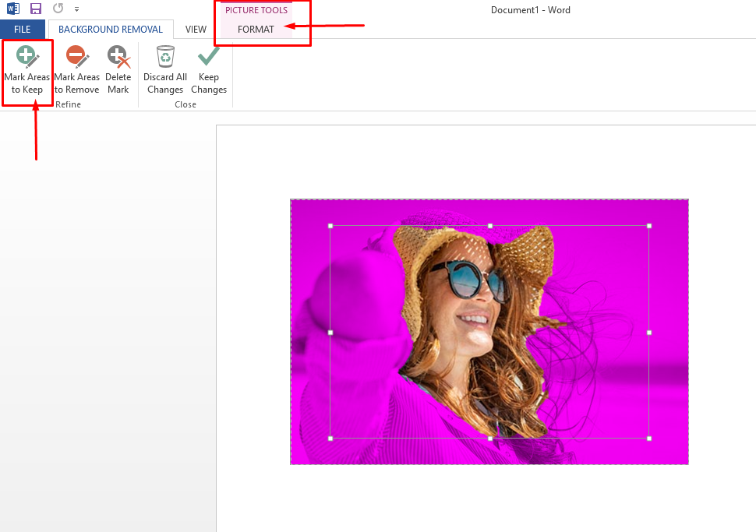Open the FILE tab
Viewport: 756px width, 532px height.
coord(22,30)
